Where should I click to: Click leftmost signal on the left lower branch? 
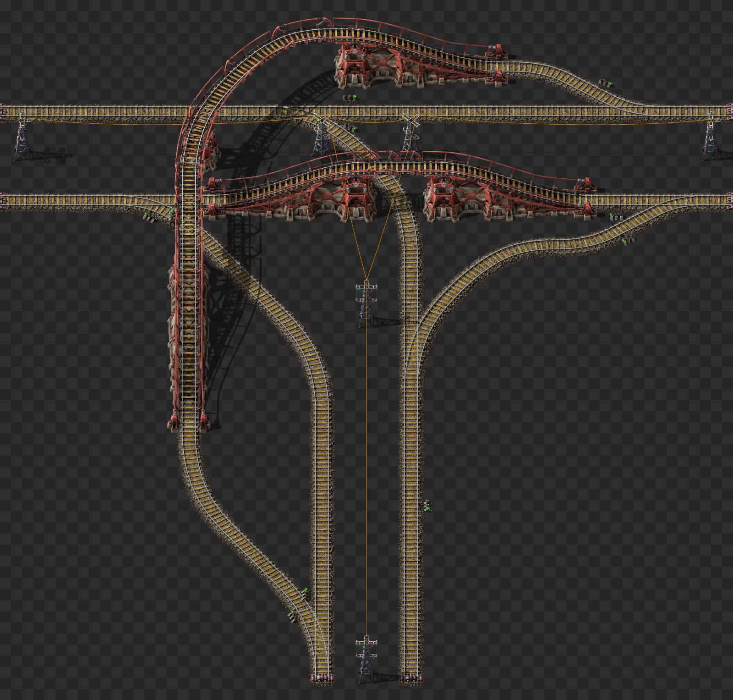(148, 216)
